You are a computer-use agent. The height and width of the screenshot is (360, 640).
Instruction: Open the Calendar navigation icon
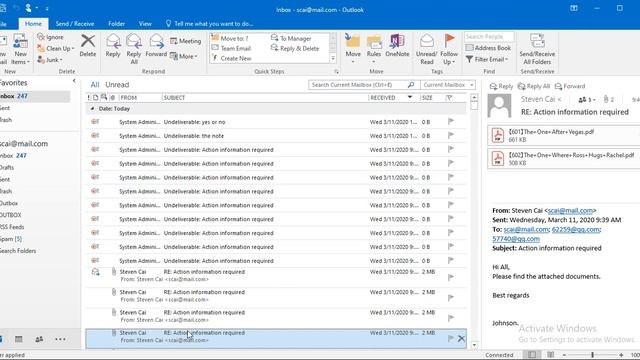(x=19, y=339)
